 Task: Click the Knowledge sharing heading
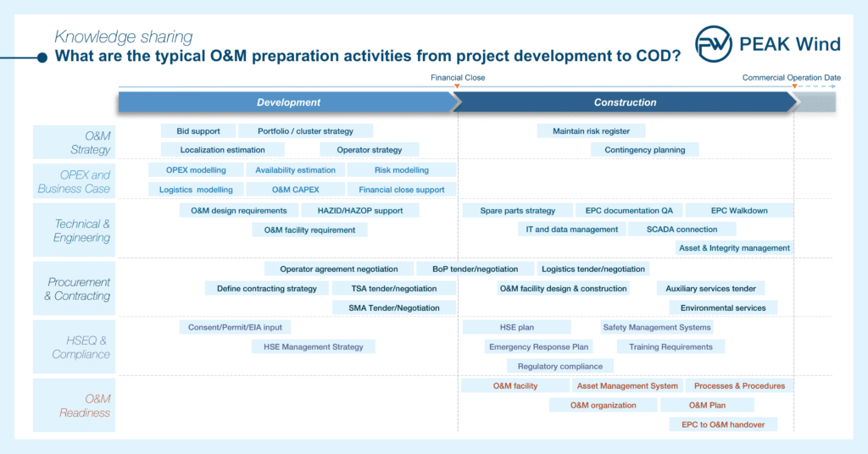click(x=124, y=36)
